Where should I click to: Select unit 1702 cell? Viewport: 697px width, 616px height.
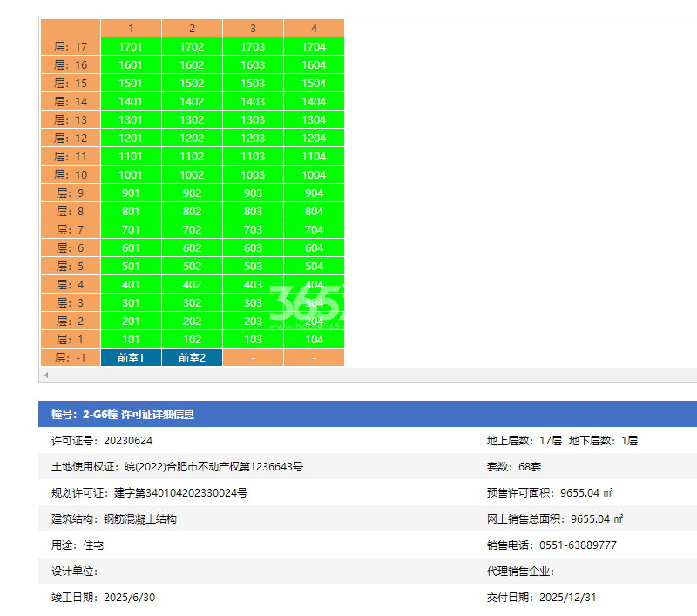click(192, 47)
